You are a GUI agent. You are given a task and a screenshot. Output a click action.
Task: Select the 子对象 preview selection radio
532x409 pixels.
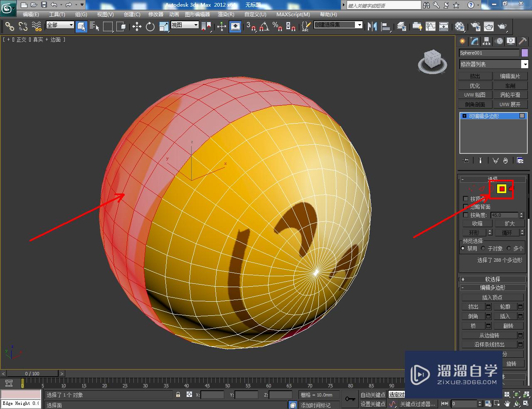(x=483, y=248)
